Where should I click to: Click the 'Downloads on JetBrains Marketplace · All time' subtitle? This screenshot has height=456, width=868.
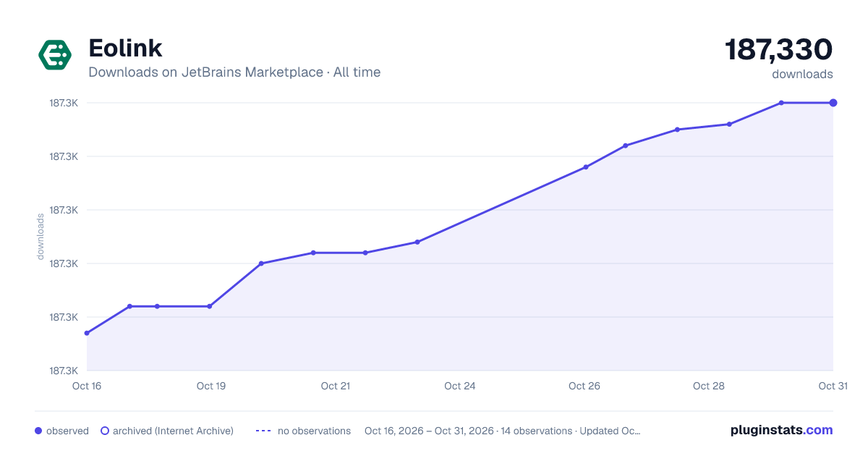pos(234,72)
